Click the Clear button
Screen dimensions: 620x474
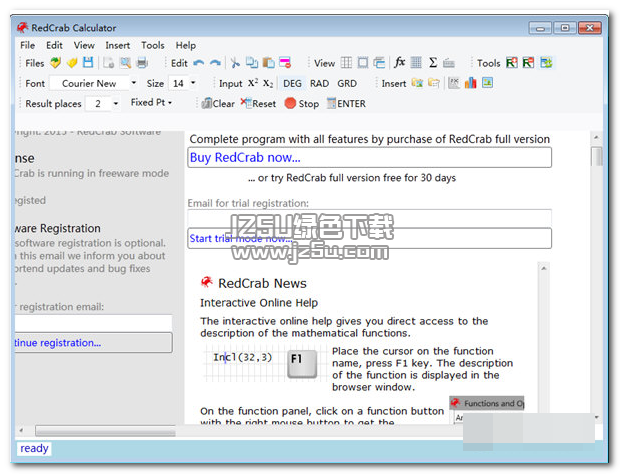[x=218, y=104]
